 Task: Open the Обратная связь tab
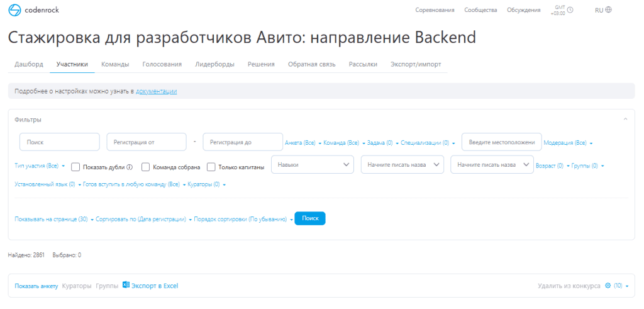pos(312,64)
